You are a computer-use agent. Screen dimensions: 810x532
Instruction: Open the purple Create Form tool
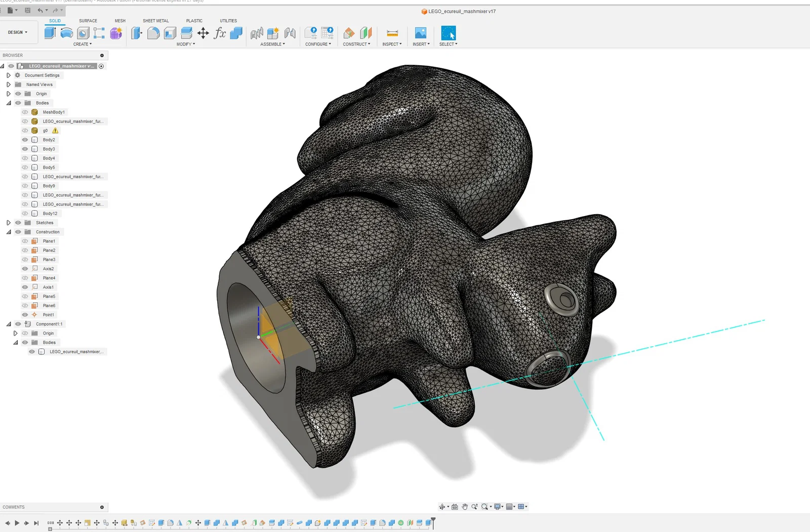point(116,33)
